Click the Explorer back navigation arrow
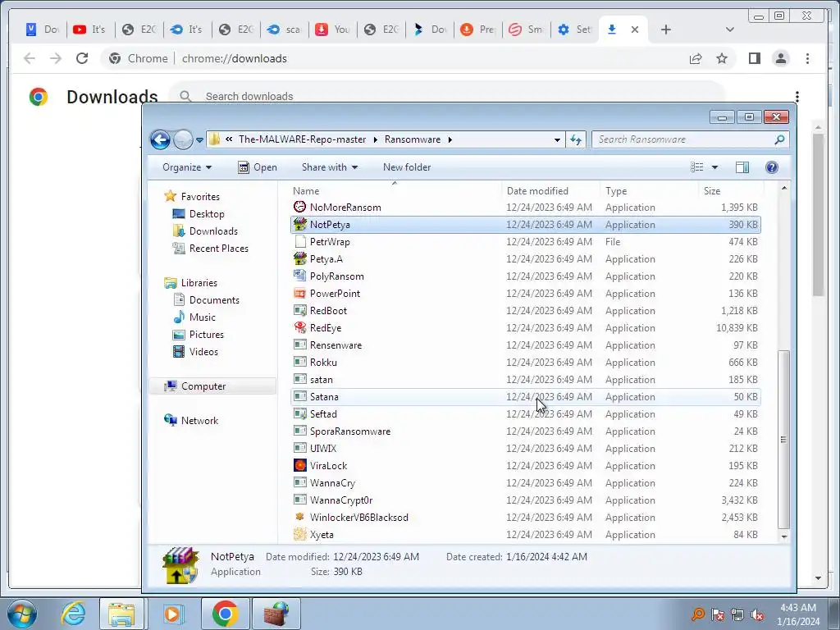The height and width of the screenshot is (630, 840). point(160,139)
